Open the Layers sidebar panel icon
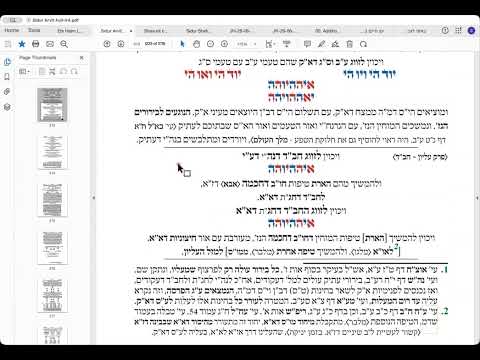Screen dimensions: 480x360 [7, 107]
